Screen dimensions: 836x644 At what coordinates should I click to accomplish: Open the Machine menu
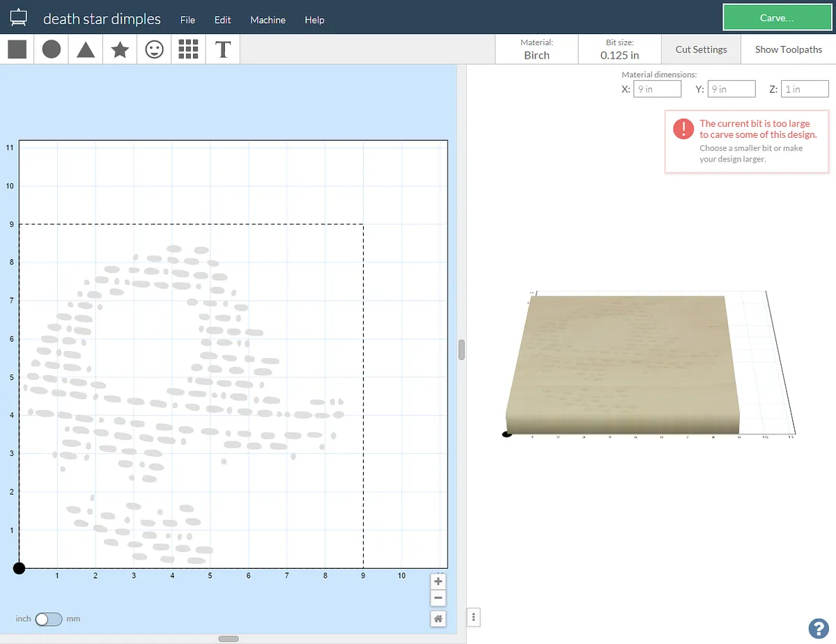268,20
